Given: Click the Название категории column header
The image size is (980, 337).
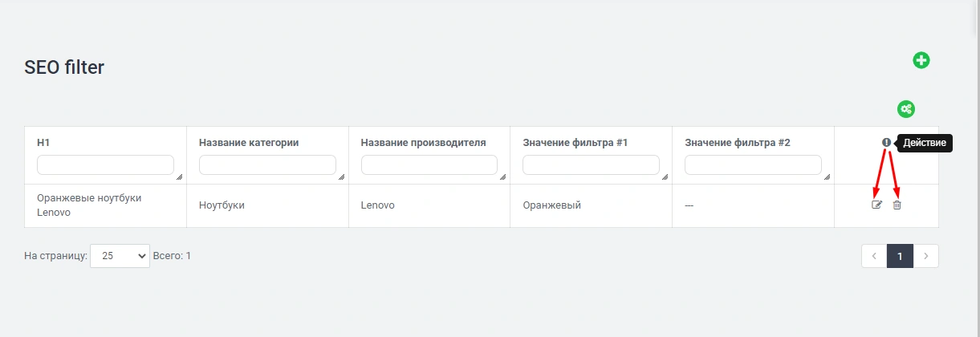Looking at the screenshot, I should pyautogui.click(x=249, y=143).
